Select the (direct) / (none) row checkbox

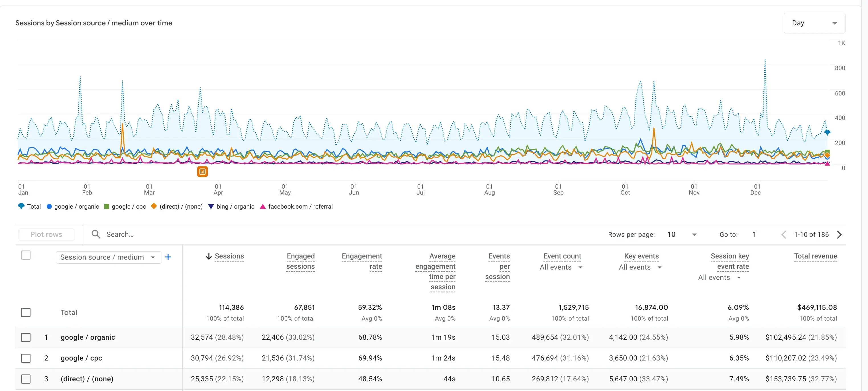pyautogui.click(x=26, y=379)
